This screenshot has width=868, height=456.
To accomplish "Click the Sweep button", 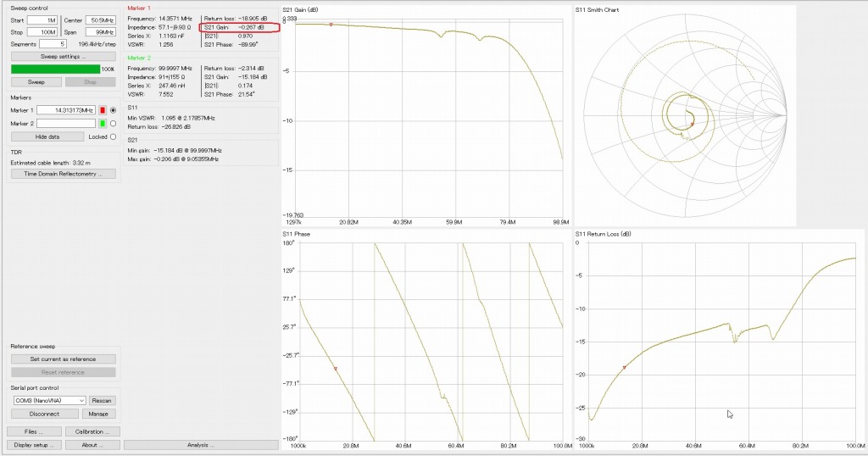I will point(36,82).
